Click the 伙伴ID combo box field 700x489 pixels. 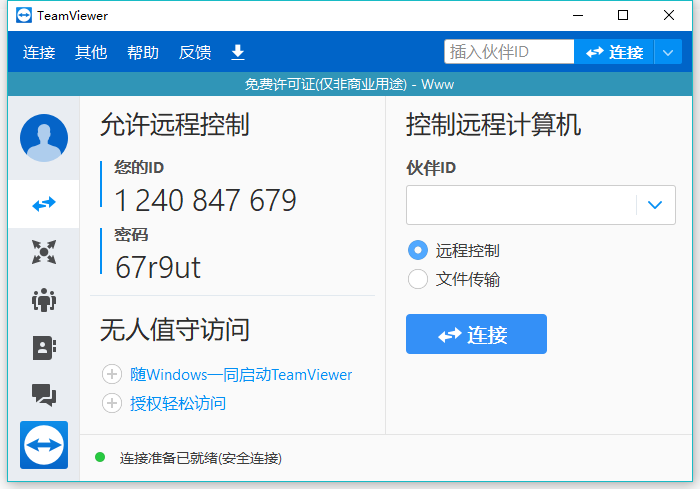[x=541, y=205]
